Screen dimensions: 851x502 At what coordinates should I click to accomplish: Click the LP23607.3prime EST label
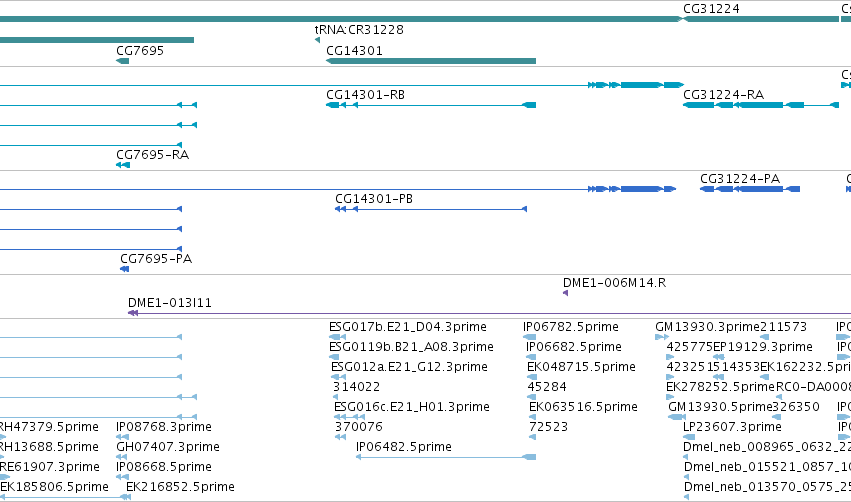732,427
